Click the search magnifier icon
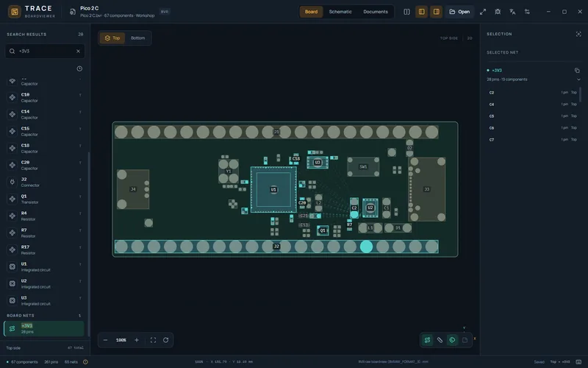588x368 pixels. pos(12,51)
